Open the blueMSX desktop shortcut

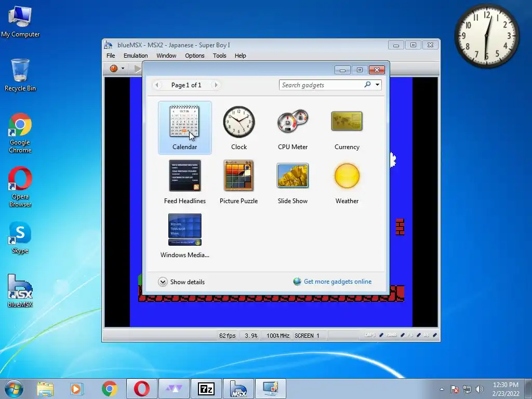click(20, 291)
